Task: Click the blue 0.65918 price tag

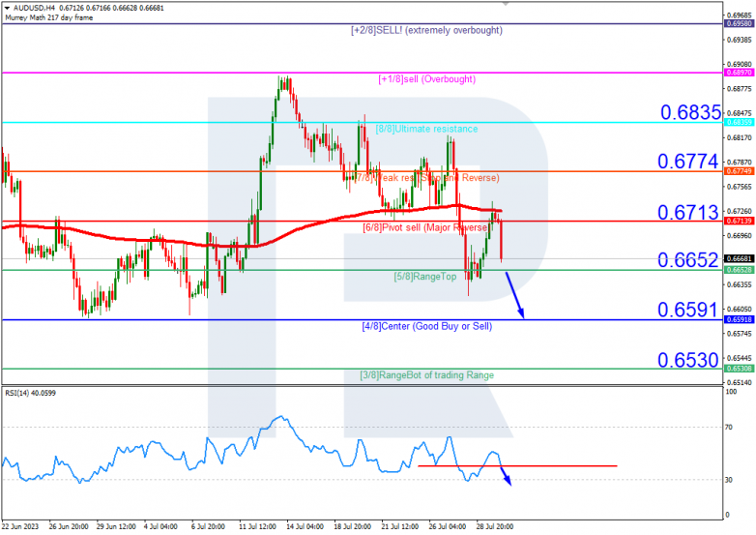Action: pos(740,319)
